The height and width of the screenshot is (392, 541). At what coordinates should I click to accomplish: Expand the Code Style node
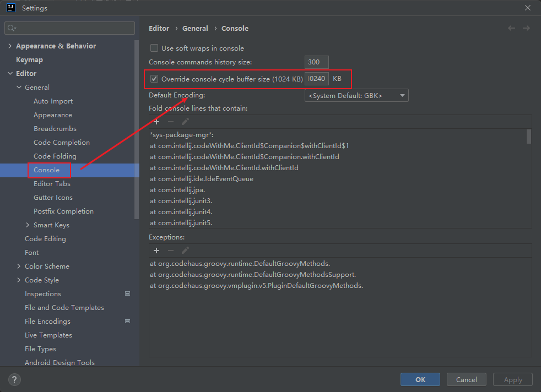click(x=19, y=280)
